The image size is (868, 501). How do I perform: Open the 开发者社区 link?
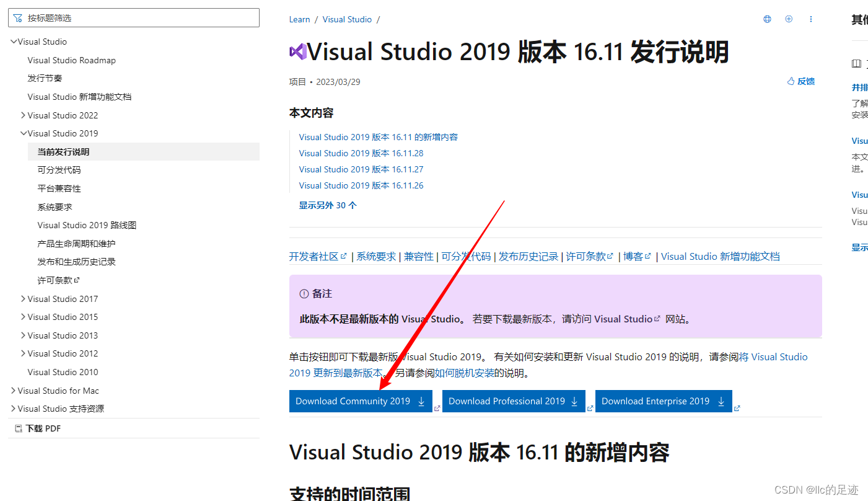318,256
